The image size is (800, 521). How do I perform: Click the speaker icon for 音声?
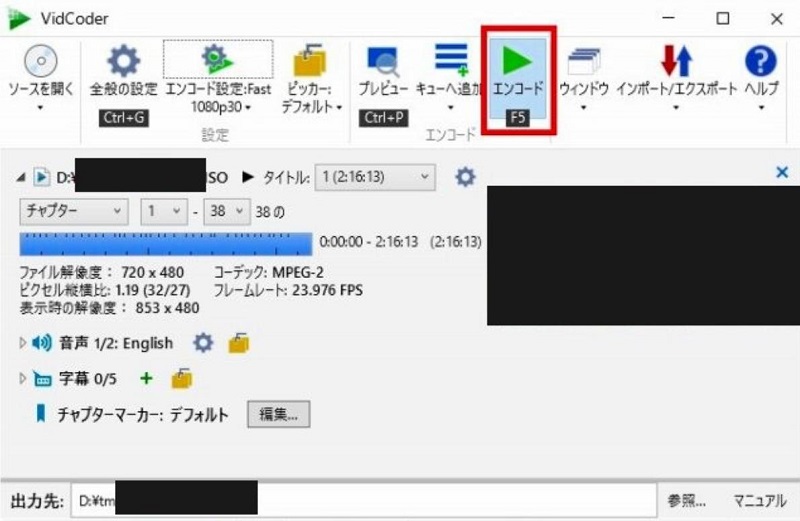pyautogui.click(x=42, y=343)
